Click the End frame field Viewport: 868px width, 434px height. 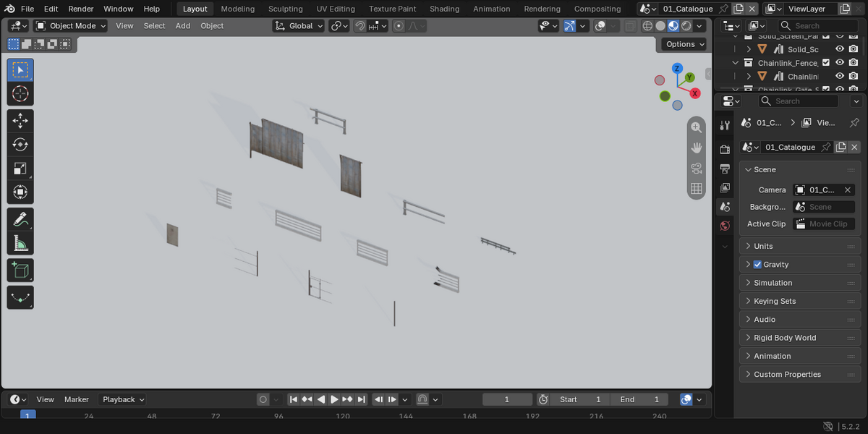[639, 399]
